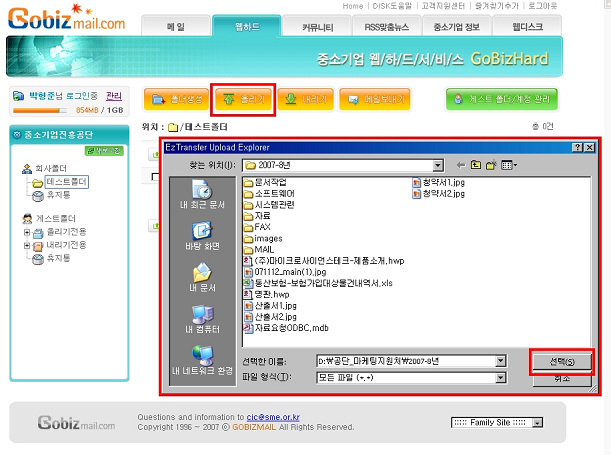Select the 소프트웨어 folder
This screenshot has width=611, height=460.
269,193
